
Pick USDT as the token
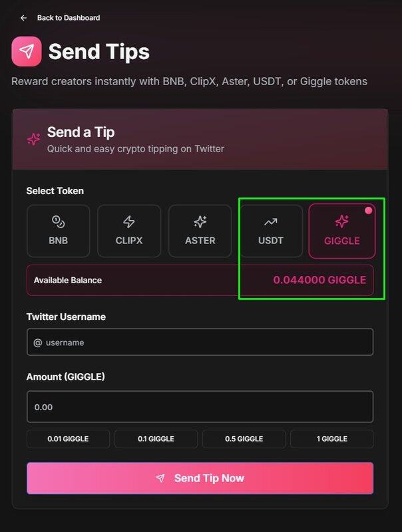271,231
